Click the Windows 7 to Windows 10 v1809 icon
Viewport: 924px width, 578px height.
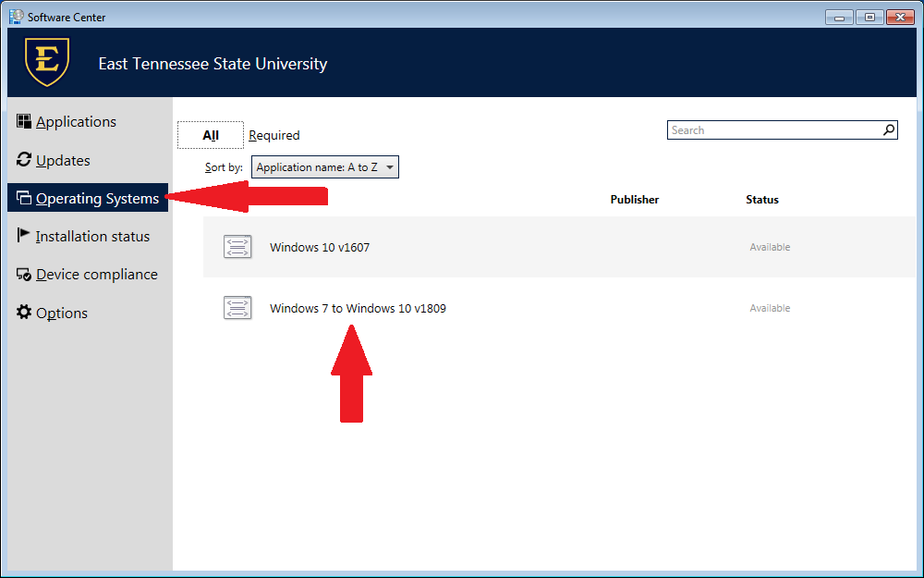(x=237, y=308)
